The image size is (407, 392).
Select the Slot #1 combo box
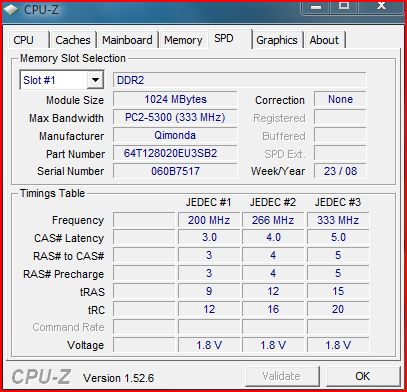pyautogui.click(x=62, y=80)
